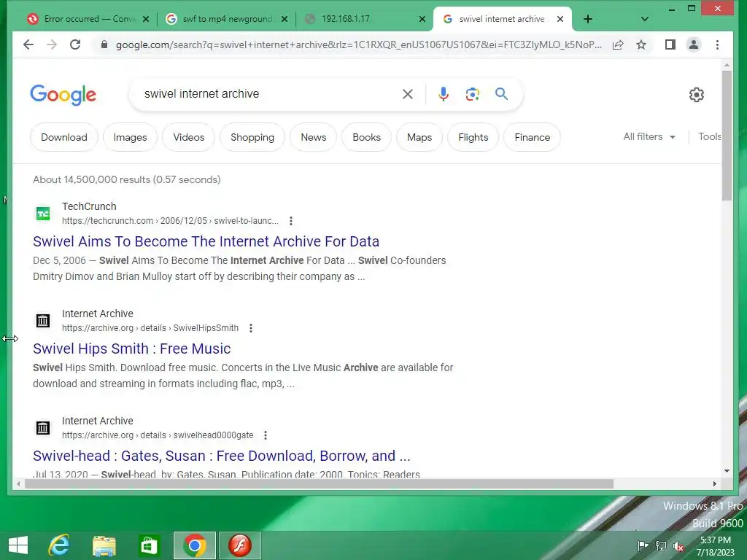Select the Download filter chip

coord(64,137)
